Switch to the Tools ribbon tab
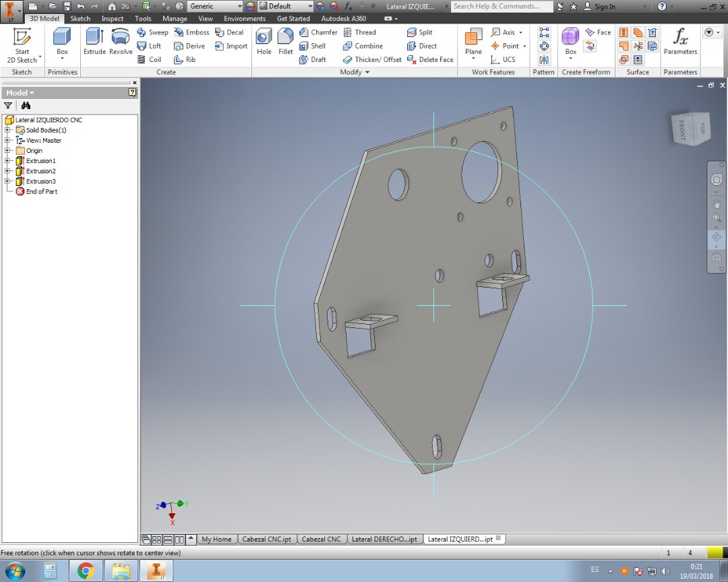The width and height of the screenshot is (728, 582). (143, 19)
